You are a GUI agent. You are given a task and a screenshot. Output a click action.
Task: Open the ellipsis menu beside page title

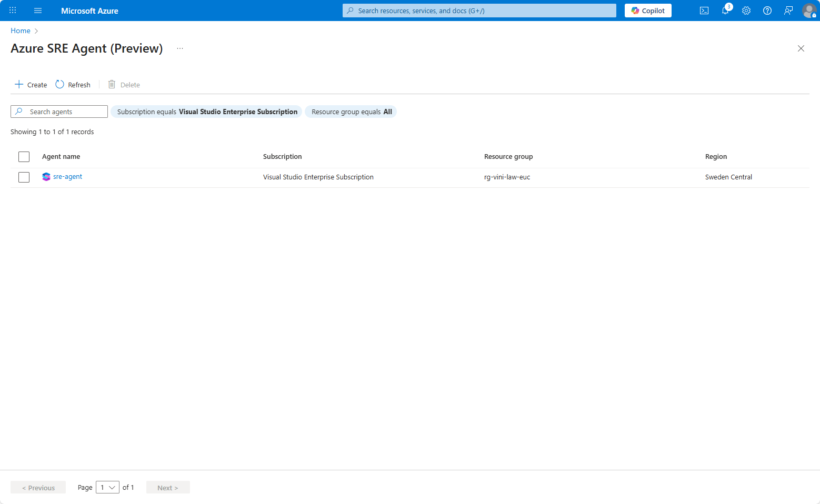coord(180,48)
